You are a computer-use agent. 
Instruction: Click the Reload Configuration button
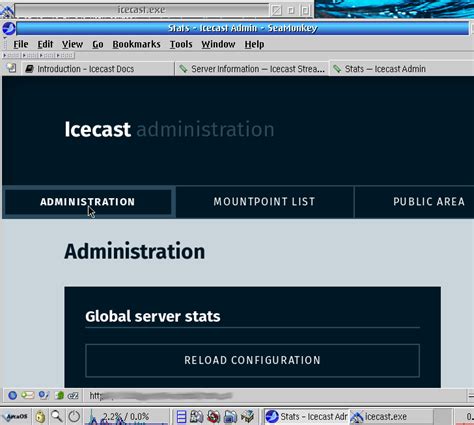pos(252,360)
